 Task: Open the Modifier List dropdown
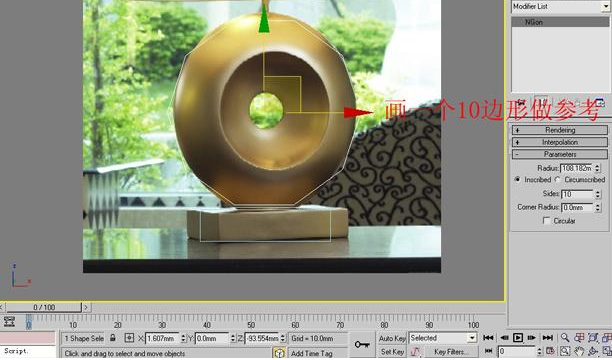(560, 7)
